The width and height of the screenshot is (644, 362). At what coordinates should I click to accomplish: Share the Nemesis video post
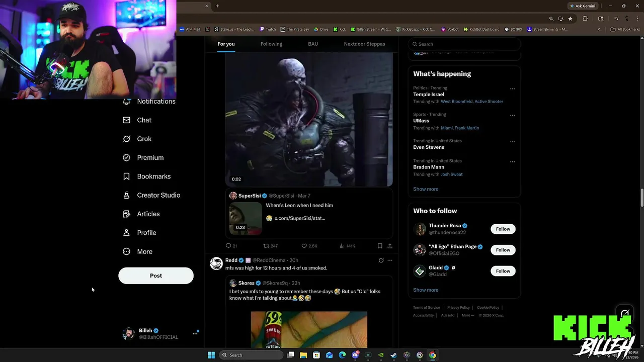point(390,246)
